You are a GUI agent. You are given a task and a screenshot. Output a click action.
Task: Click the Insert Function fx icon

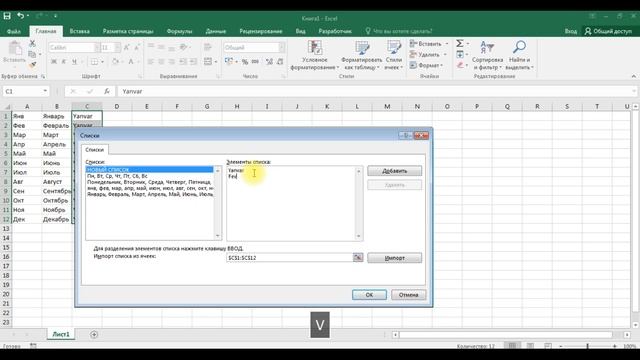(x=107, y=91)
